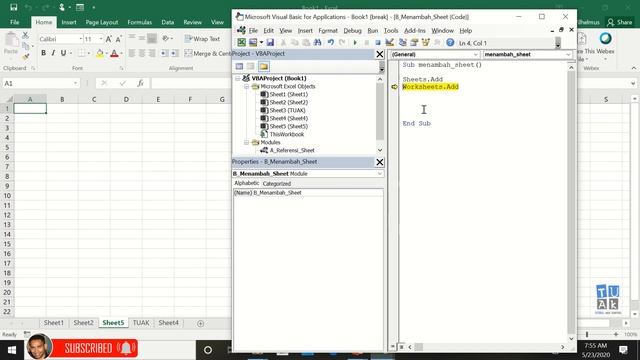The width and height of the screenshot is (640, 360).
Task: Click the Format Painter brush icon
Action: click(x=25, y=57)
